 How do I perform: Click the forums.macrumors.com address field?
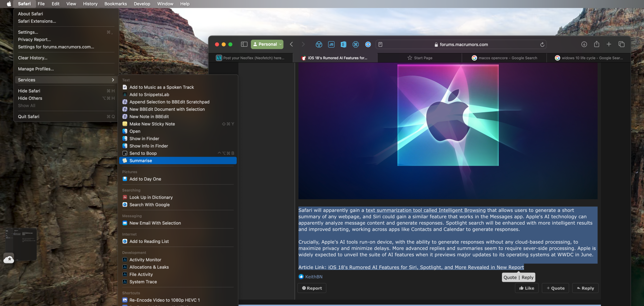pyautogui.click(x=461, y=44)
